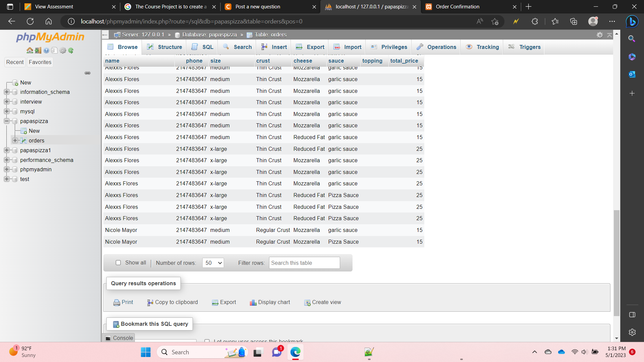Click Display chart icon
644x362 pixels.
(x=253, y=302)
